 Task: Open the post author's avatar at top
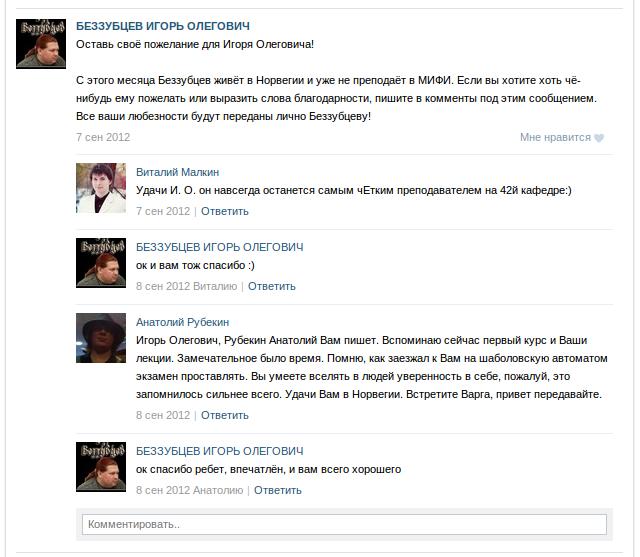41,44
